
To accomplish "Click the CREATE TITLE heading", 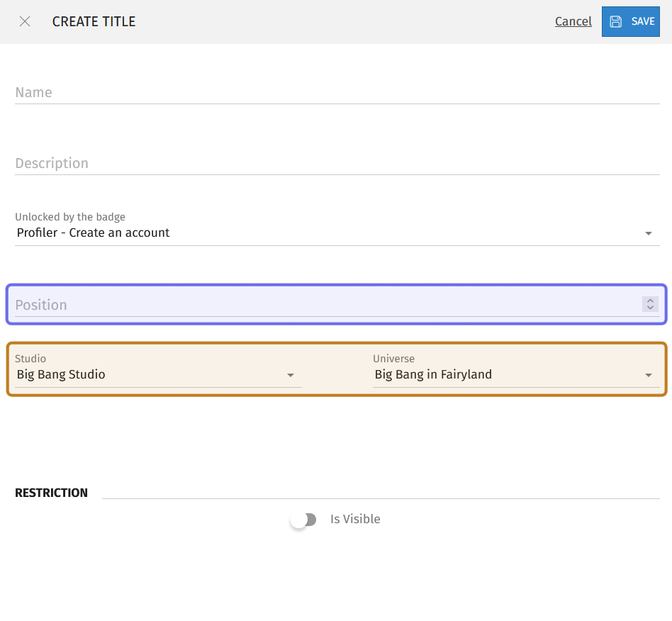I will click(94, 21).
